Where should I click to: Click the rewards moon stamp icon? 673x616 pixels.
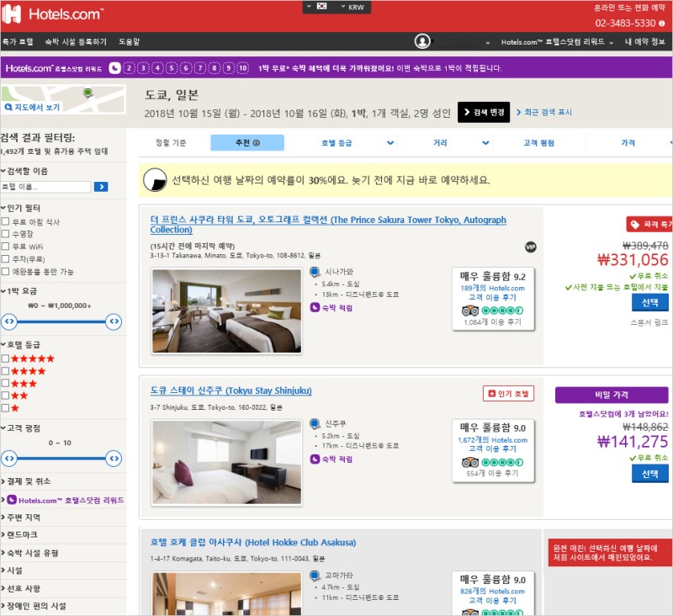click(114, 68)
